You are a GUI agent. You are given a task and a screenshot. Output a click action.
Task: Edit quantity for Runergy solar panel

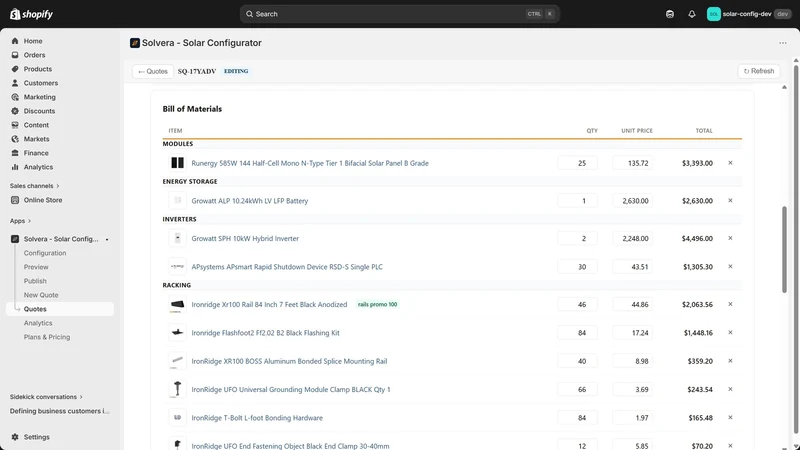[578, 163]
